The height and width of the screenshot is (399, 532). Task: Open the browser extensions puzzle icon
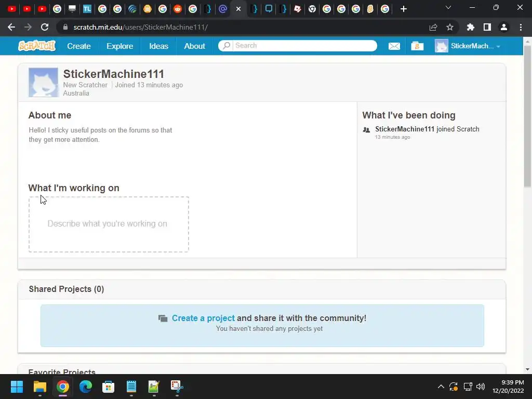click(470, 27)
